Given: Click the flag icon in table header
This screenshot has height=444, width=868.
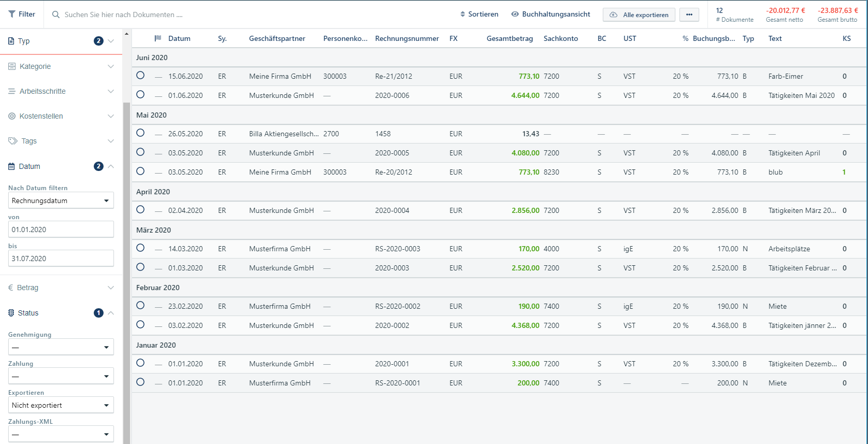Looking at the screenshot, I should pyautogui.click(x=158, y=38).
